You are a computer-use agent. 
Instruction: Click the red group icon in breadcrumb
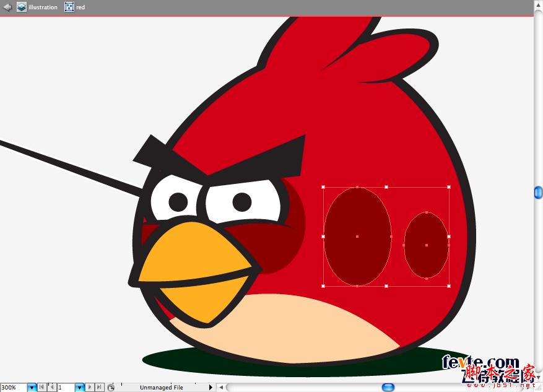69,7
